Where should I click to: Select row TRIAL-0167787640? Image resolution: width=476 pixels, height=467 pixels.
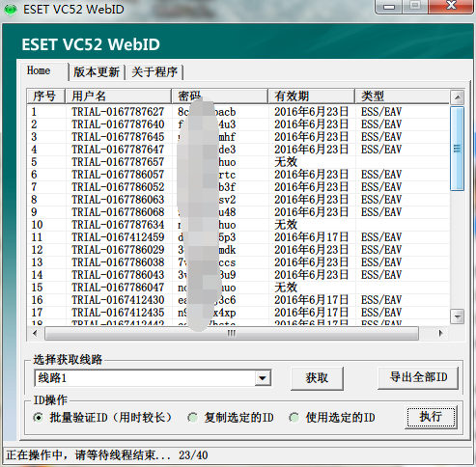click(x=238, y=124)
